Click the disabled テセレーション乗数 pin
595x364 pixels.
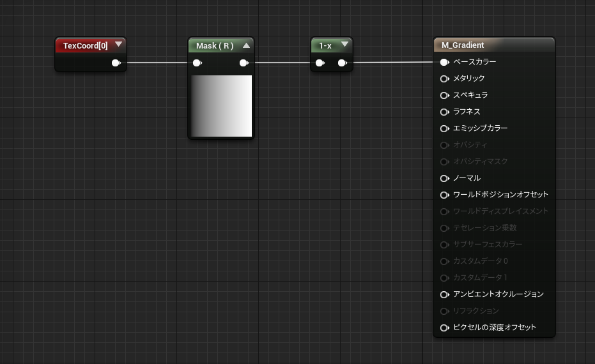pyautogui.click(x=444, y=228)
